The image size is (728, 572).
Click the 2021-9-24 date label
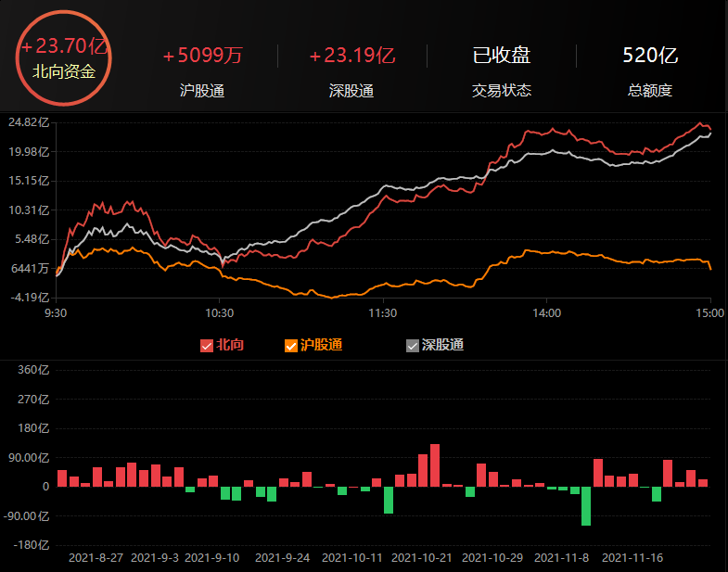[282, 558]
